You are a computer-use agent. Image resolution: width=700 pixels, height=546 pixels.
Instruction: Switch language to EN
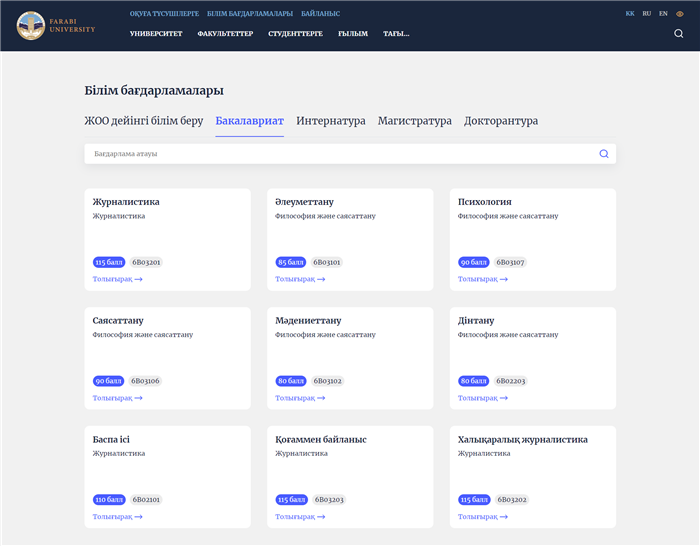click(663, 14)
